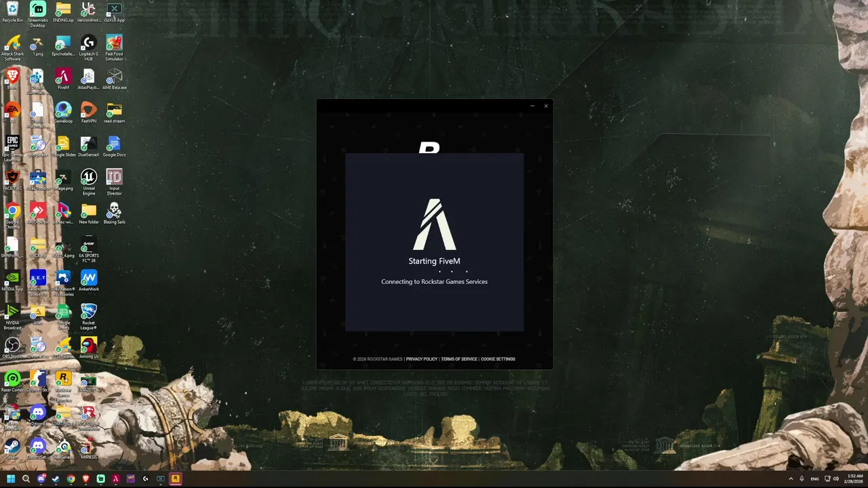Open Fast Food Simulator desktop icon
Screen dimensions: 868x488
114,48
